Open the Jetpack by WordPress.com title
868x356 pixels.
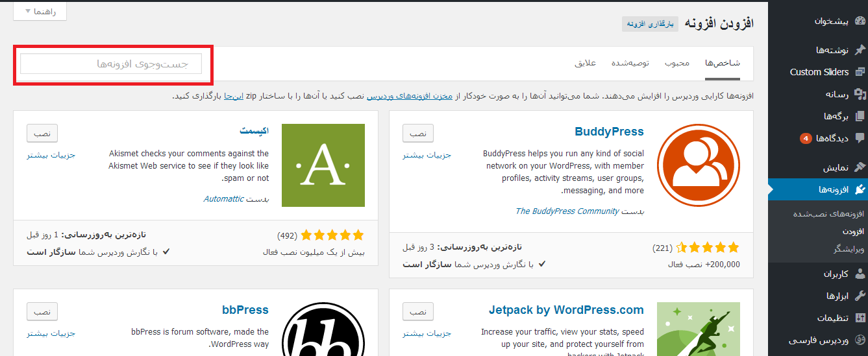[x=566, y=310]
